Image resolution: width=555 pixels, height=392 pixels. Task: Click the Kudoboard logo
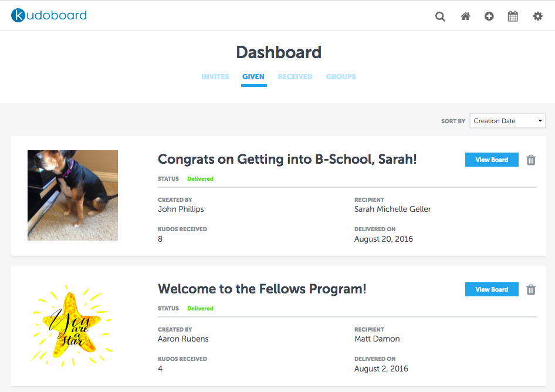pyautogui.click(x=49, y=15)
